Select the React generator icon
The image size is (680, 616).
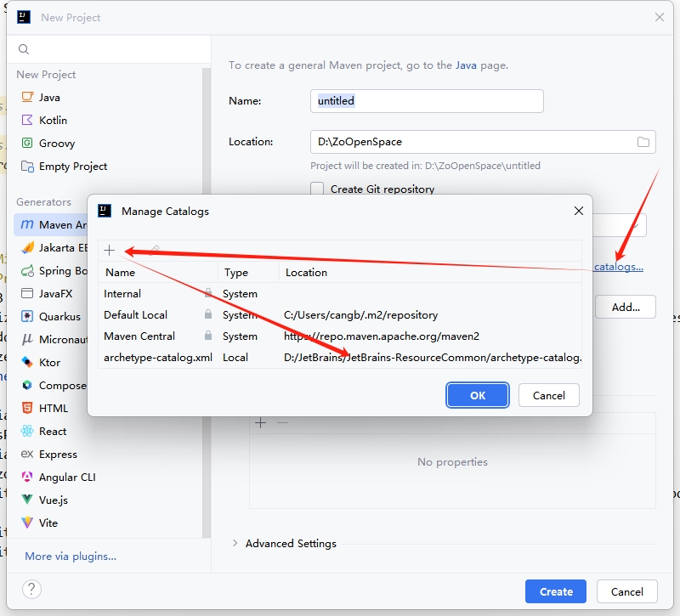27,431
